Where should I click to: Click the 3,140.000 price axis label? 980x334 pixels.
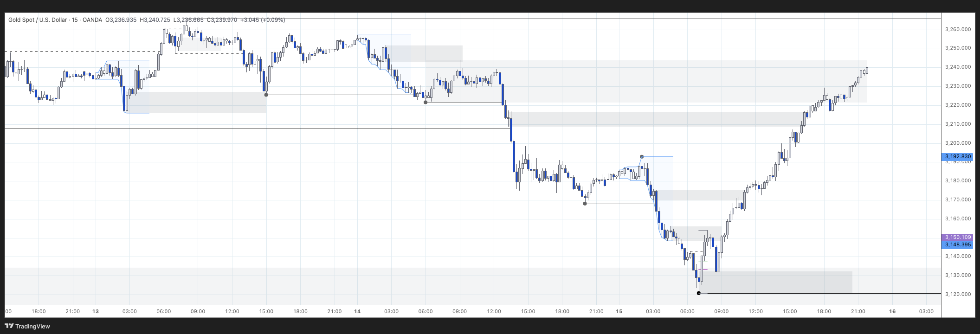click(x=958, y=256)
